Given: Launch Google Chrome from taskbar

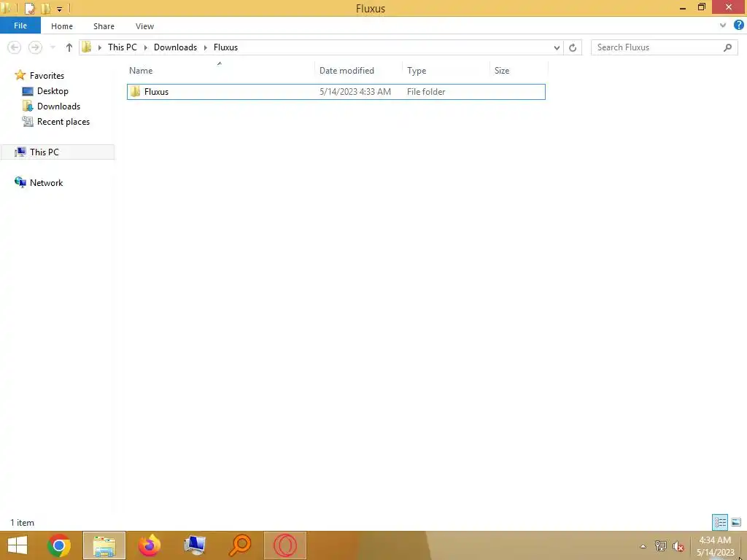Looking at the screenshot, I should (x=59, y=545).
